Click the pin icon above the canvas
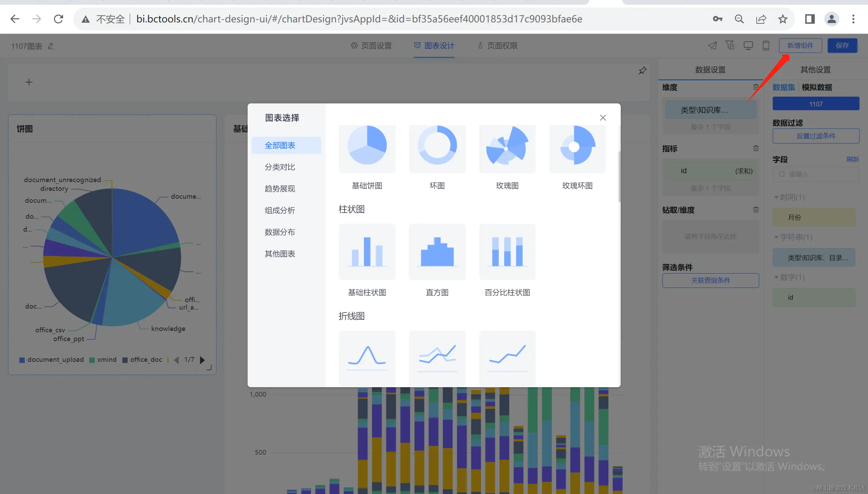This screenshot has width=868, height=494. coord(642,71)
